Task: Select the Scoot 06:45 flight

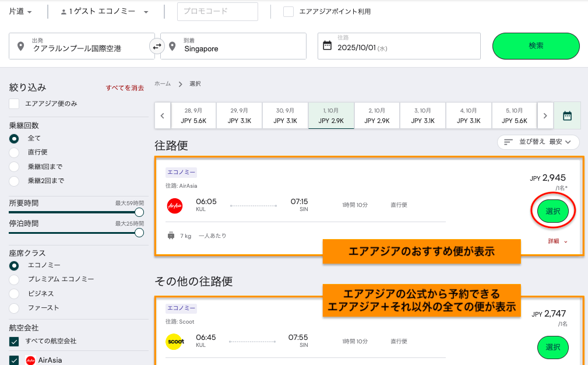Action: pyautogui.click(x=553, y=347)
